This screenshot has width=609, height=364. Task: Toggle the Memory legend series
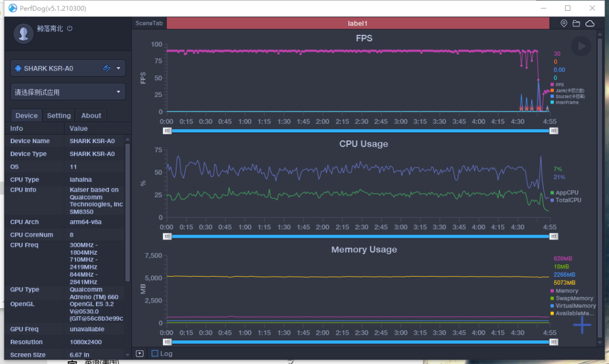564,291
